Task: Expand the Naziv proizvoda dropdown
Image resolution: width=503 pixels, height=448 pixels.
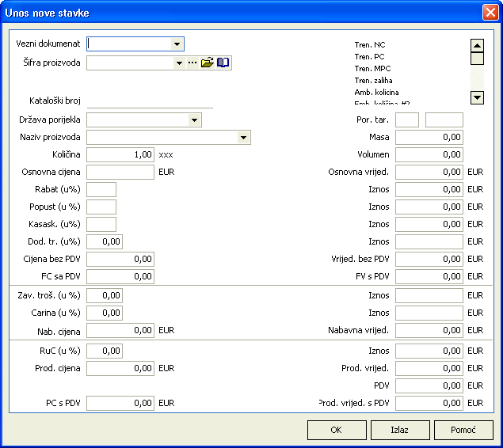Action: tap(244, 138)
